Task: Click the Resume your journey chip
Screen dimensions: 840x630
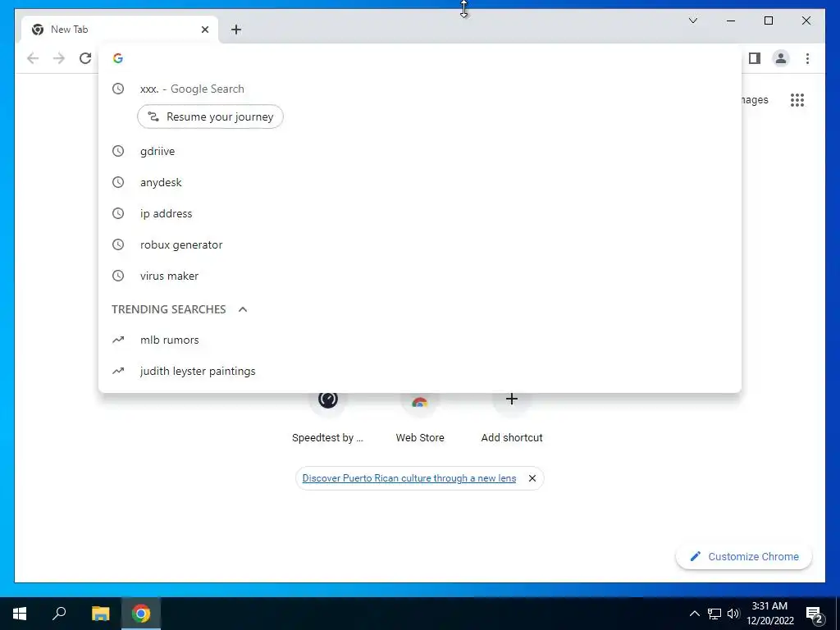Action: point(210,116)
